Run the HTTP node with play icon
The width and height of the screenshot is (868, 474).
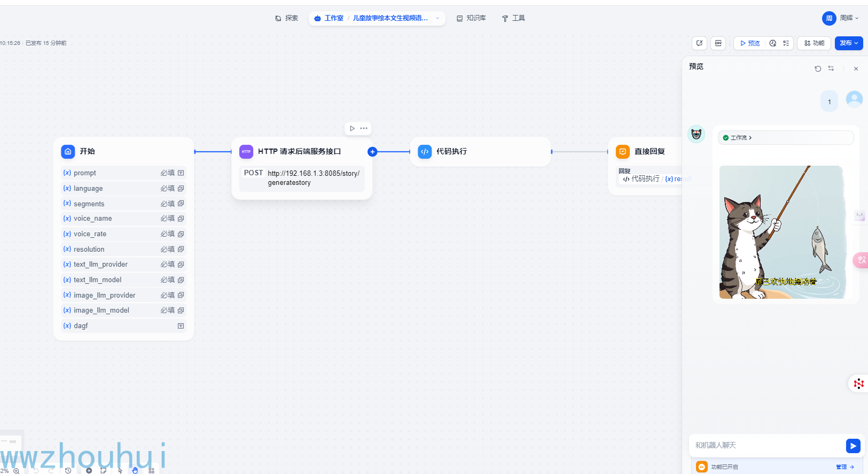click(x=352, y=128)
